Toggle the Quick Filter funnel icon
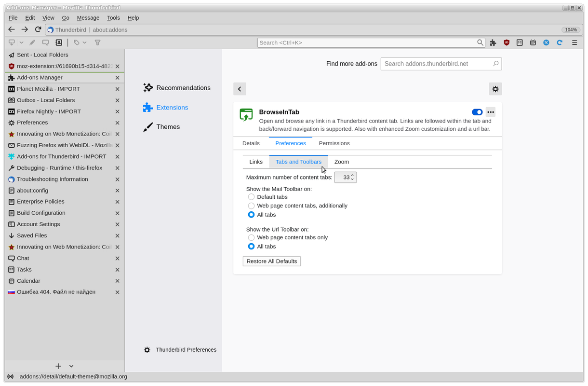The image size is (588, 386). [x=97, y=42]
